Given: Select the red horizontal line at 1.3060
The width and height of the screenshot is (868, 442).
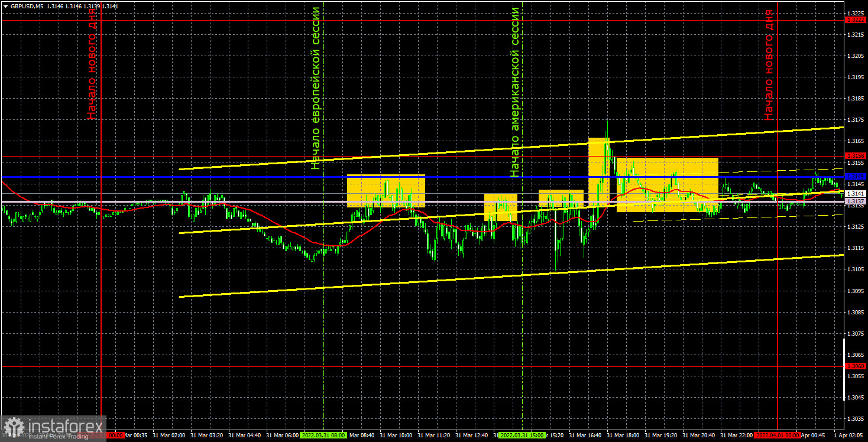Looking at the screenshot, I should tap(422, 366).
